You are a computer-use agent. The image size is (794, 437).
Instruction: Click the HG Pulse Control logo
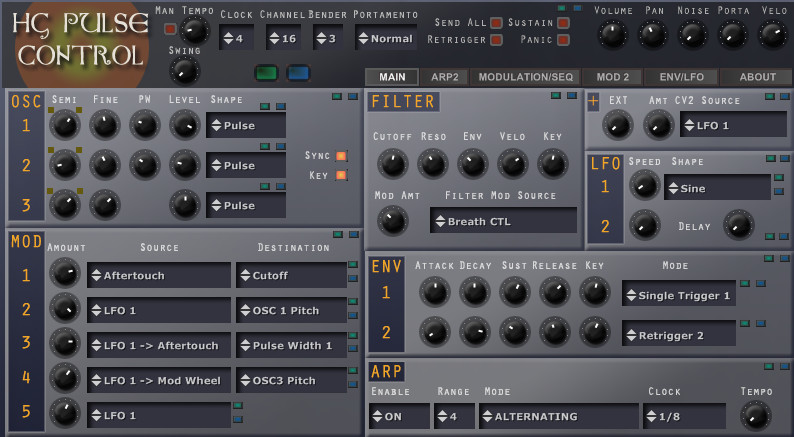pyautogui.click(x=81, y=41)
